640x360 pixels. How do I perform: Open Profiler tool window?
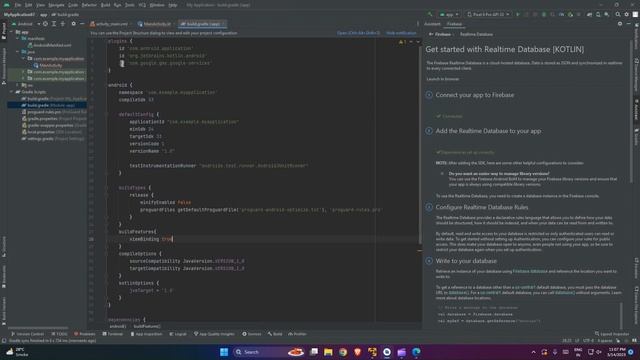pyautogui.click(x=297, y=334)
